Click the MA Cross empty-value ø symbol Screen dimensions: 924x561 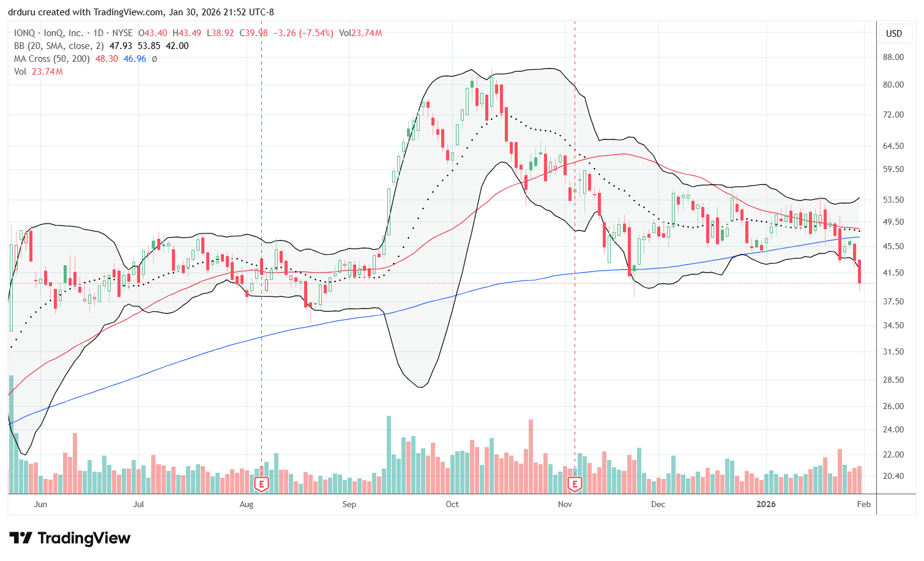[154, 59]
